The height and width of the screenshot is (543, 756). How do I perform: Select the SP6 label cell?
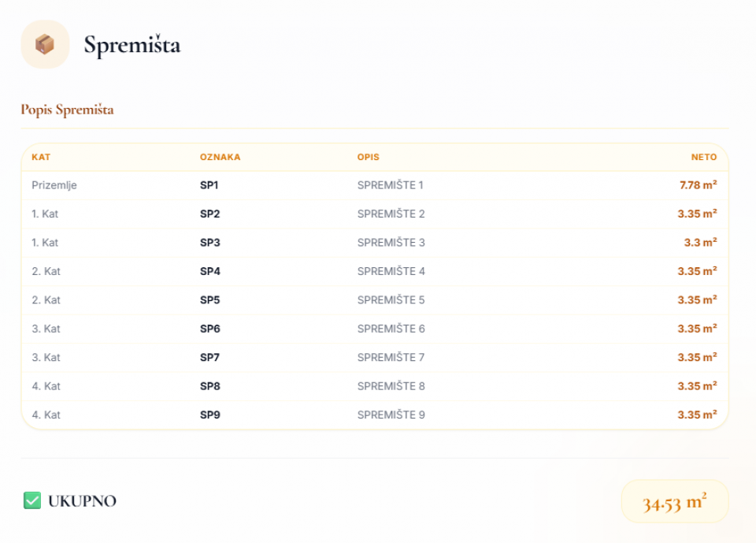coord(209,329)
